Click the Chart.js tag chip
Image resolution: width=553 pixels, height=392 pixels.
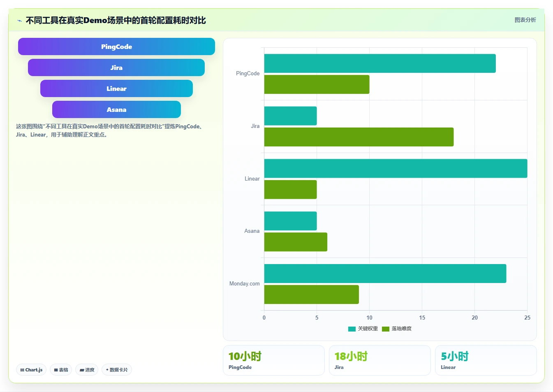click(x=31, y=370)
